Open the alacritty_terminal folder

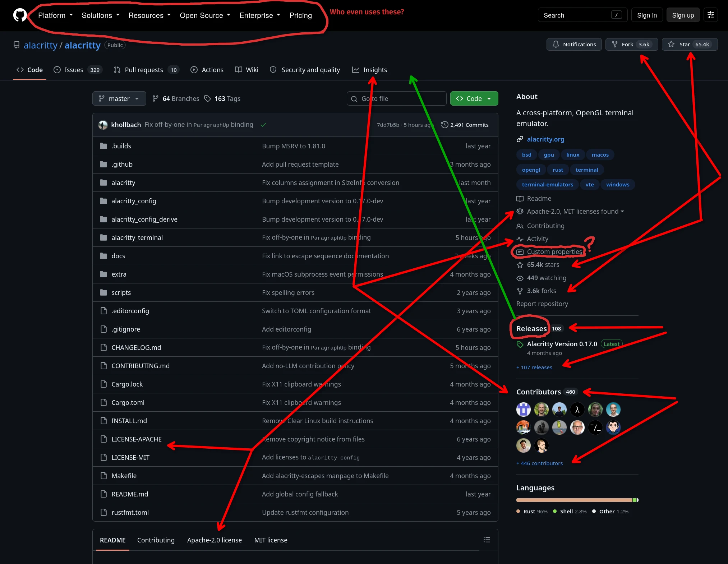[137, 237]
